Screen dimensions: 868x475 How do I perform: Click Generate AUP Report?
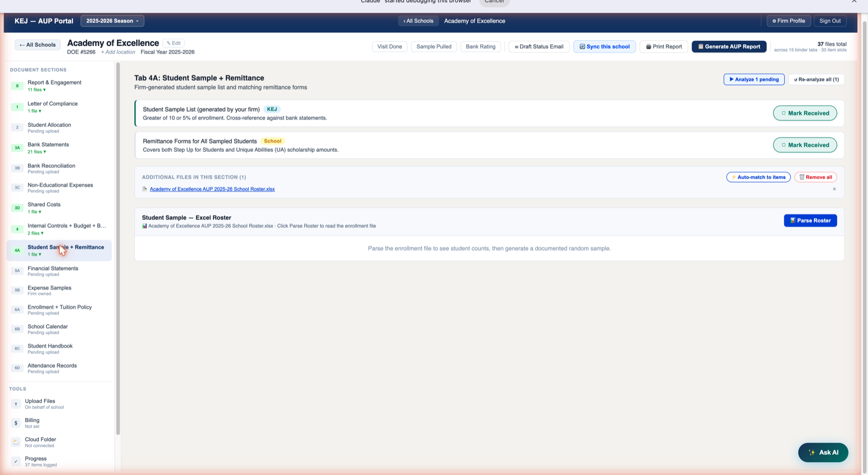click(729, 46)
